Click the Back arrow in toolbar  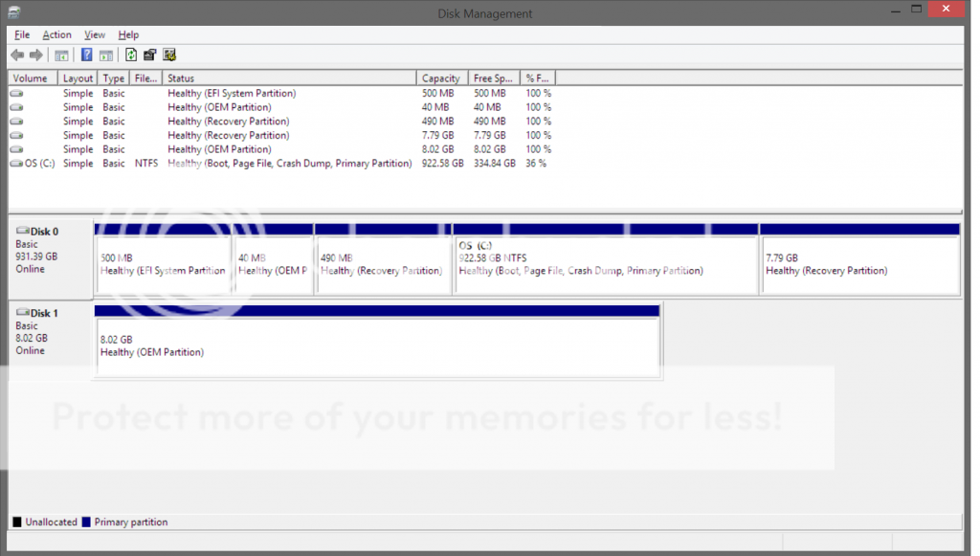tap(17, 56)
